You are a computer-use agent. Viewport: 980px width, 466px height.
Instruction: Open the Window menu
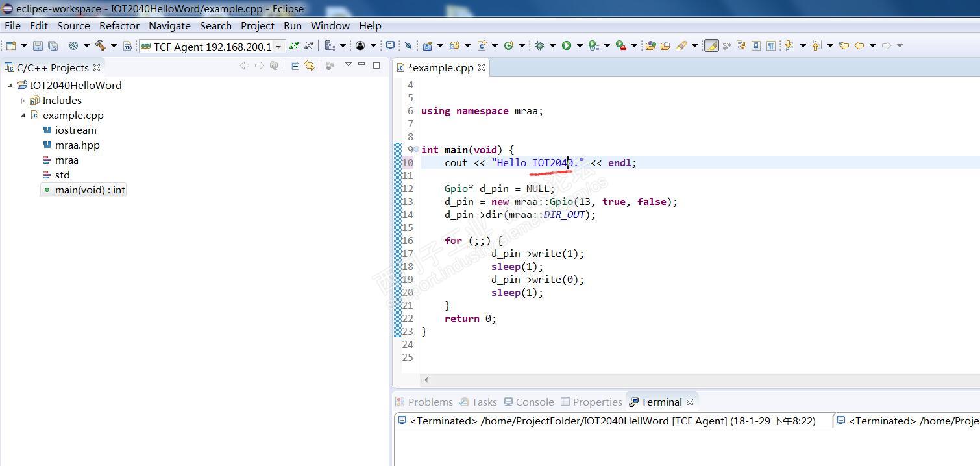pyautogui.click(x=330, y=25)
